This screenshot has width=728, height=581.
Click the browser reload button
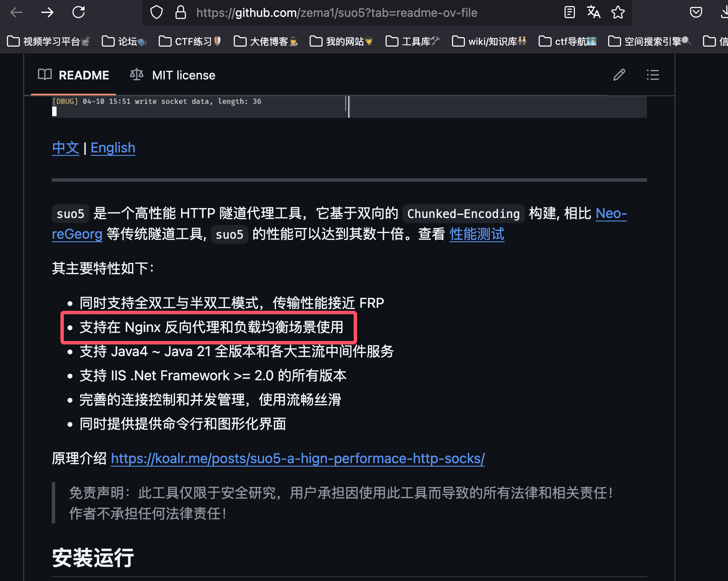coord(78,13)
